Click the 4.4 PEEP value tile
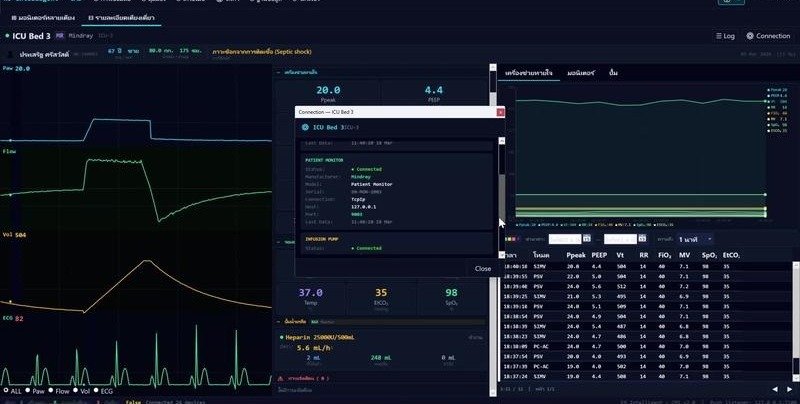Image resolution: width=800 pixels, height=404 pixels. (x=434, y=93)
